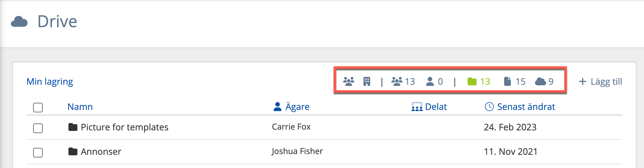The width and height of the screenshot is (644, 168).
Task: Click the Drive cloud logo icon
Action: pos(19,22)
